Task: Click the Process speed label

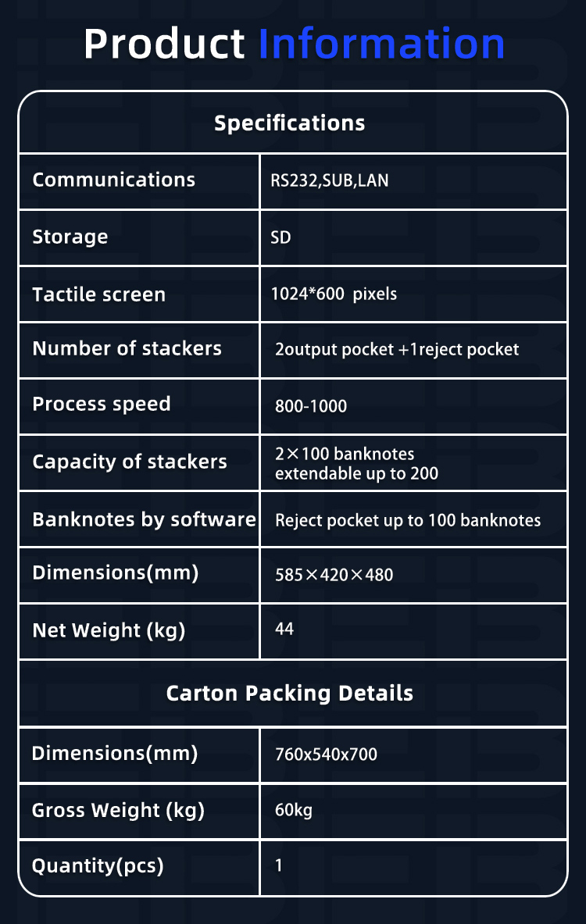Action: [102, 405]
